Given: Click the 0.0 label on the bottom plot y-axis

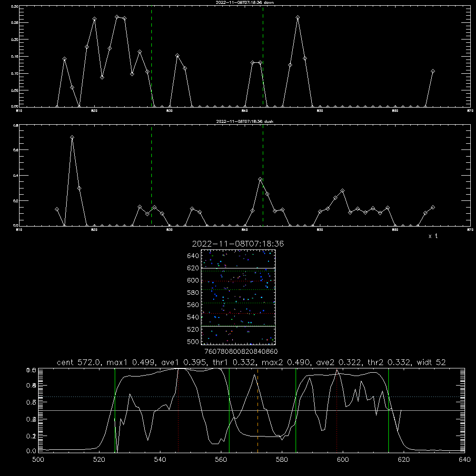Looking at the screenshot, I should click(31, 451).
